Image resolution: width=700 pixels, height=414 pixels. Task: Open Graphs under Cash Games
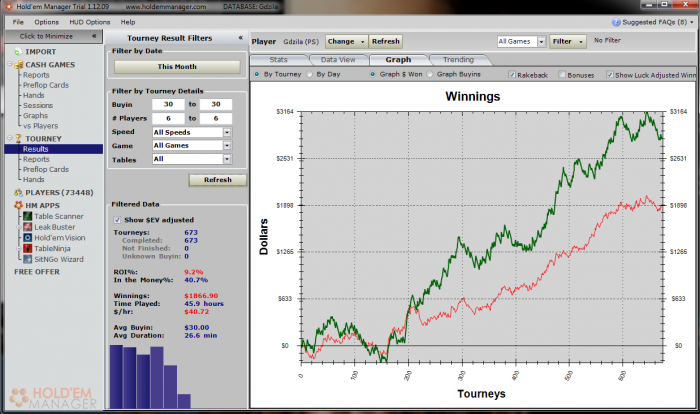click(x=35, y=116)
